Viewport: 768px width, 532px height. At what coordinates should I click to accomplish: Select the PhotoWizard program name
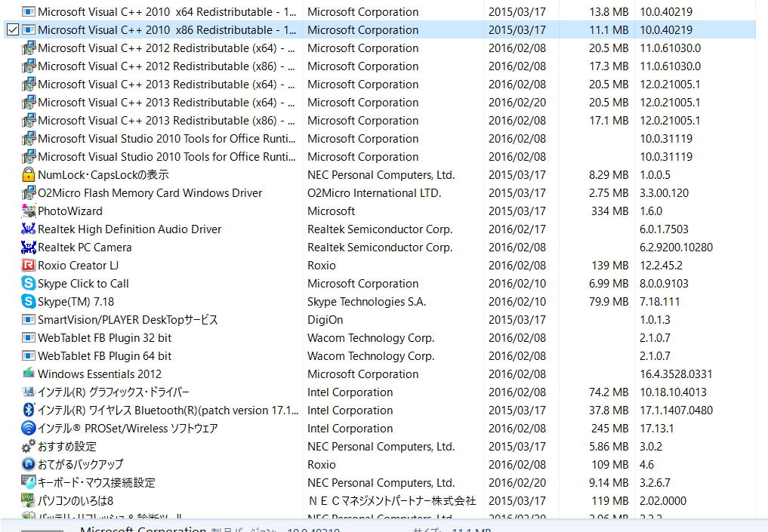pyautogui.click(x=70, y=211)
